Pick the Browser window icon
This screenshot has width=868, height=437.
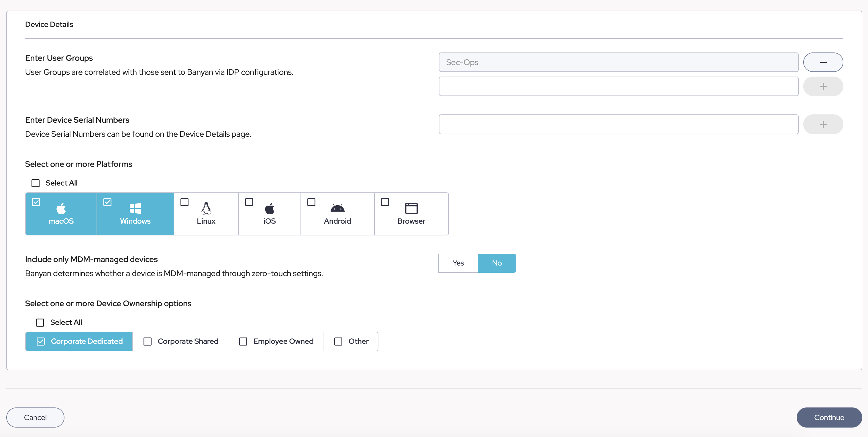click(x=411, y=208)
